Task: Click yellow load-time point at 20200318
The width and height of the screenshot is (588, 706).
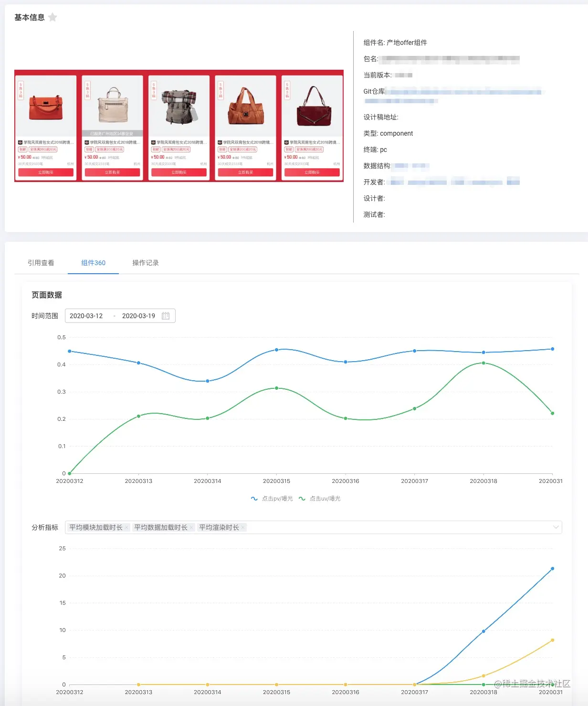Action: 483,676
